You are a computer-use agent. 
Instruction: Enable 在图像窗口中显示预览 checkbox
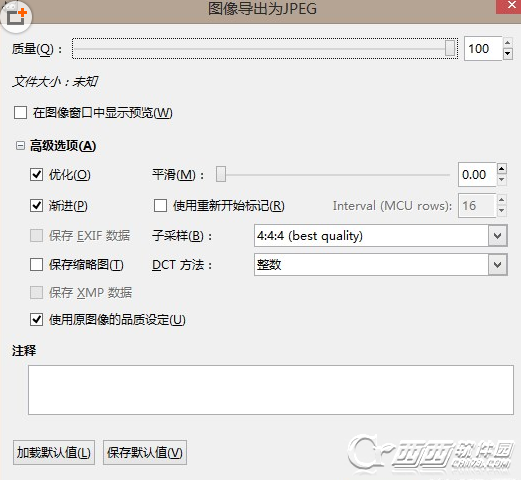20,112
